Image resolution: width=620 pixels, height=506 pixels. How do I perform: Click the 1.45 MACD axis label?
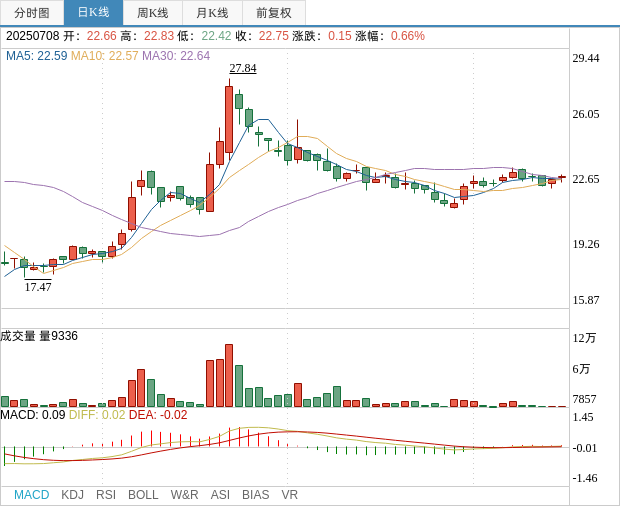[x=583, y=417]
